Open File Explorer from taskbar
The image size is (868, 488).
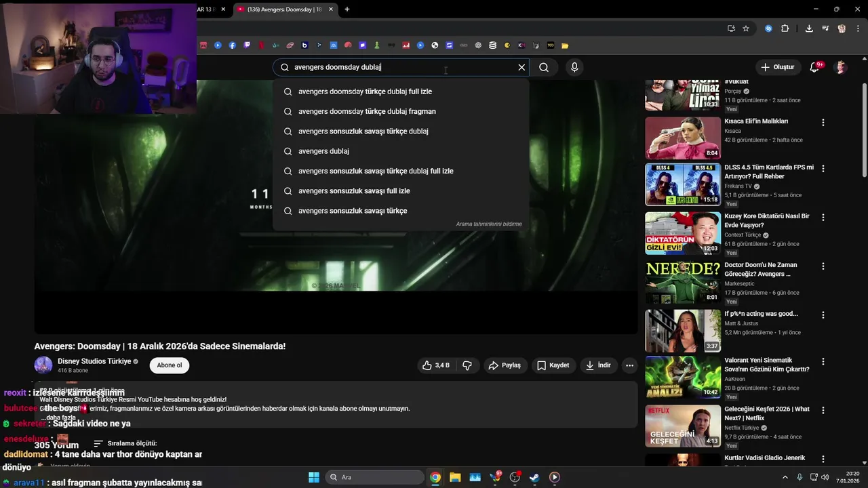(x=455, y=477)
